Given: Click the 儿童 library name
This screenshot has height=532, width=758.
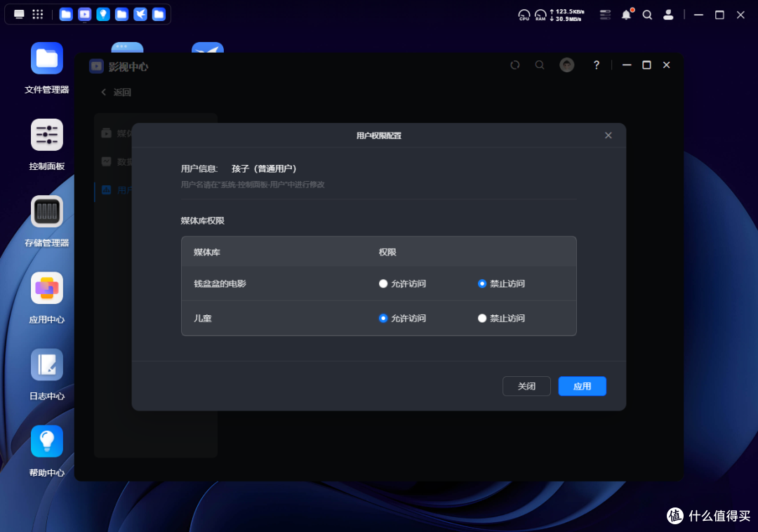Looking at the screenshot, I should tap(203, 319).
